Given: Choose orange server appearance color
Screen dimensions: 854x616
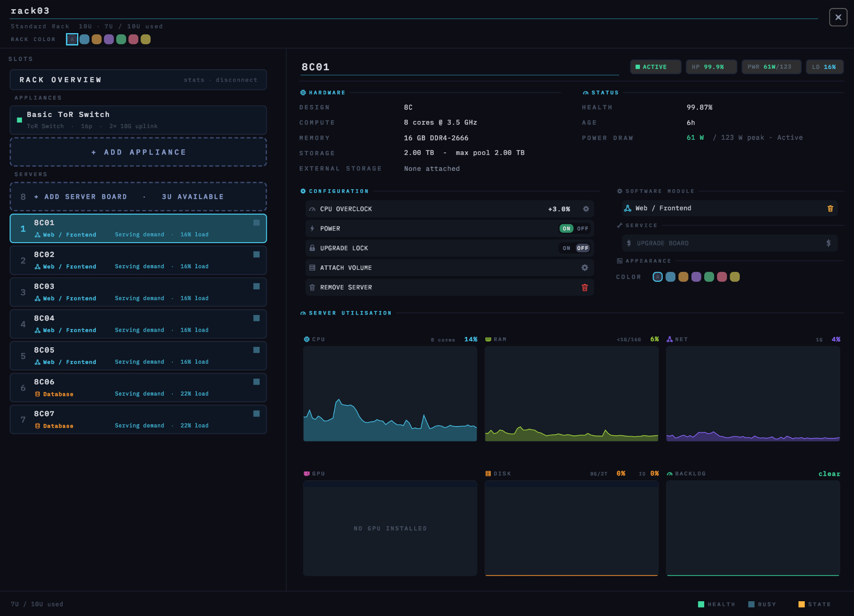Looking at the screenshot, I should pyautogui.click(x=683, y=277).
